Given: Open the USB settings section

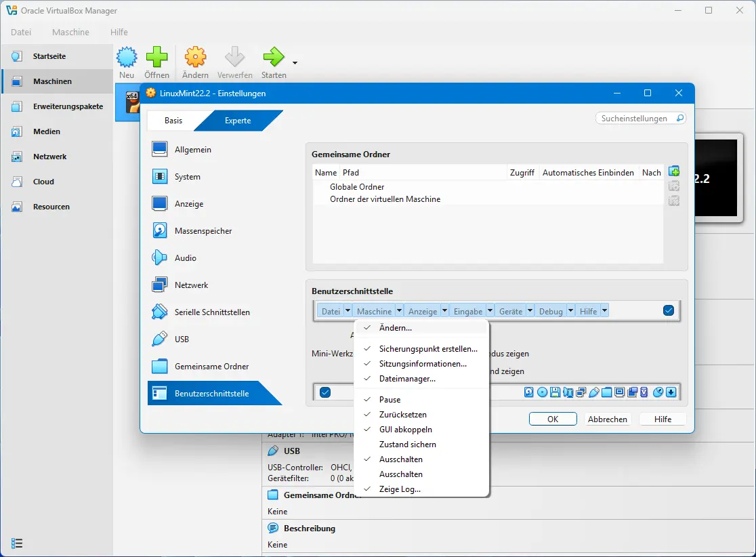Looking at the screenshot, I should click(x=181, y=339).
